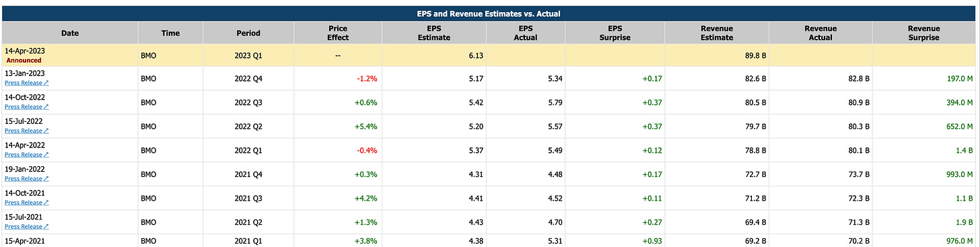Click the 5.57 EPS actual value

tap(555, 127)
